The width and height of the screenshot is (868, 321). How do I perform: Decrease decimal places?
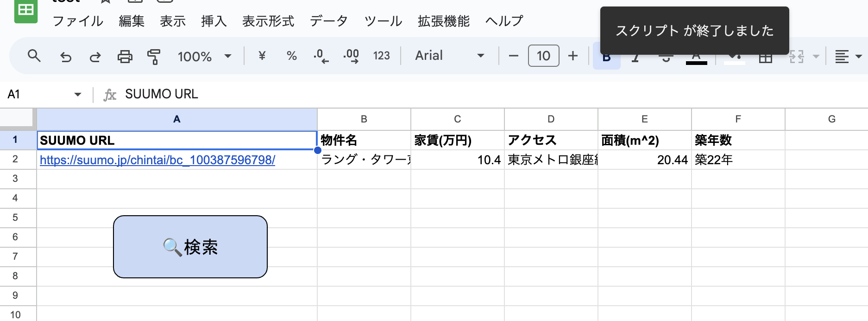coord(321,56)
